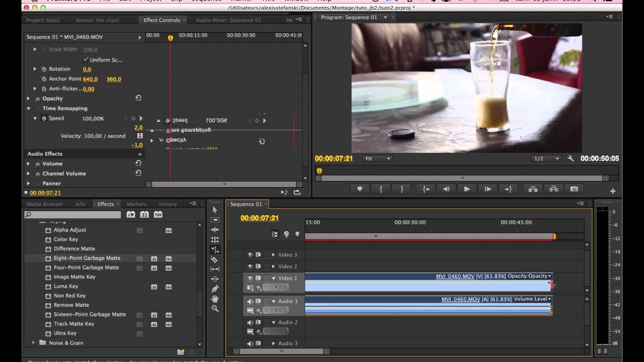
Task: Expand the Channel Volume effect
Action: tap(29, 173)
